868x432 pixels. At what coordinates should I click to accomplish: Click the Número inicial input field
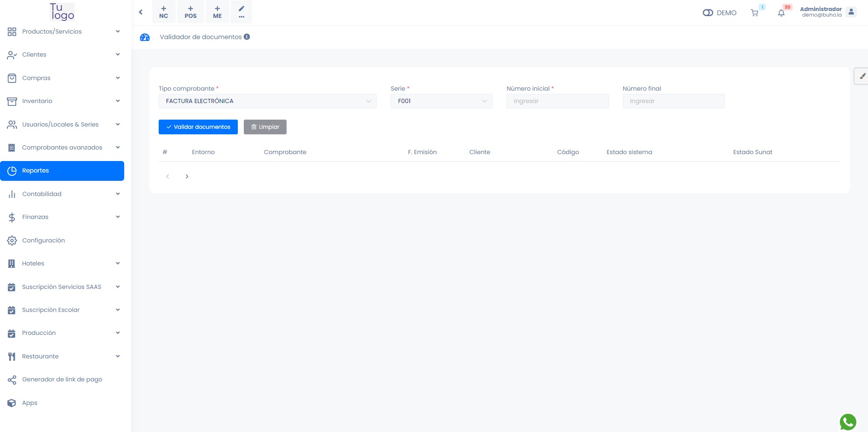tap(558, 101)
